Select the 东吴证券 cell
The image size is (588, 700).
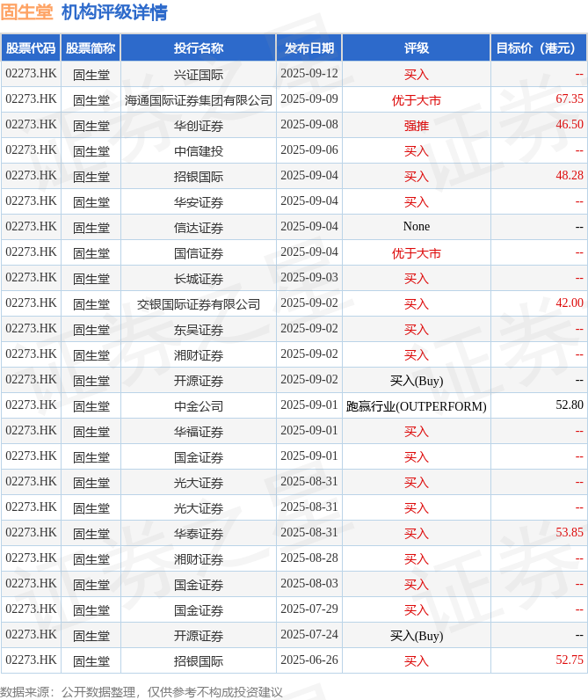click(x=198, y=329)
